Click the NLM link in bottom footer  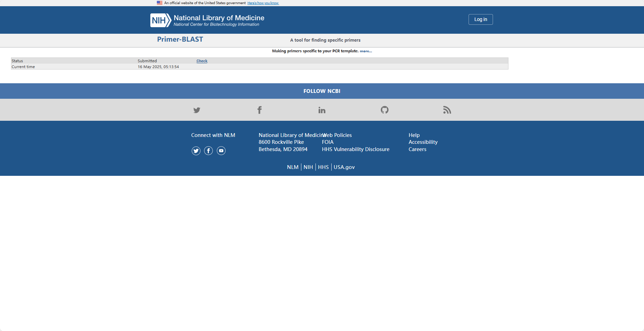[293, 167]
